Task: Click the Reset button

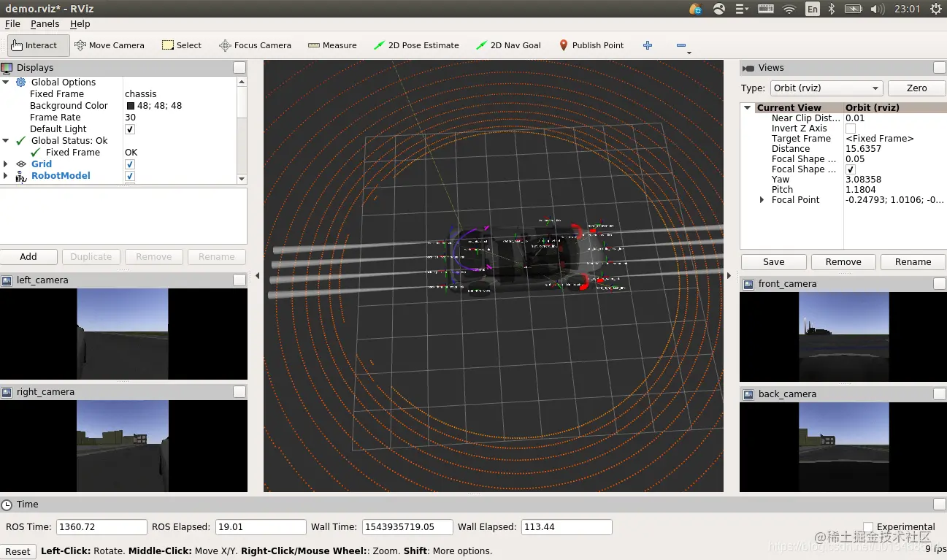Action: [18, 551]
